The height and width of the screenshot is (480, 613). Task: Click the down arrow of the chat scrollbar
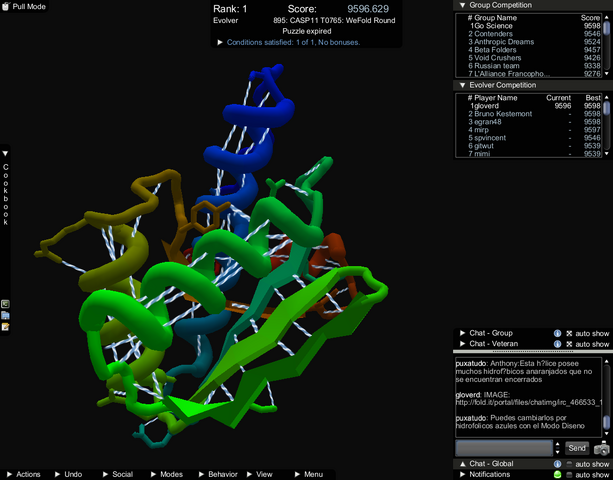point(606,433)
